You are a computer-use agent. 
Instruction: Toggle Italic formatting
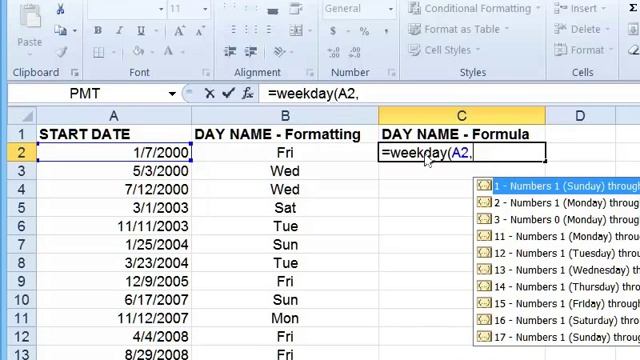(119, 31)
